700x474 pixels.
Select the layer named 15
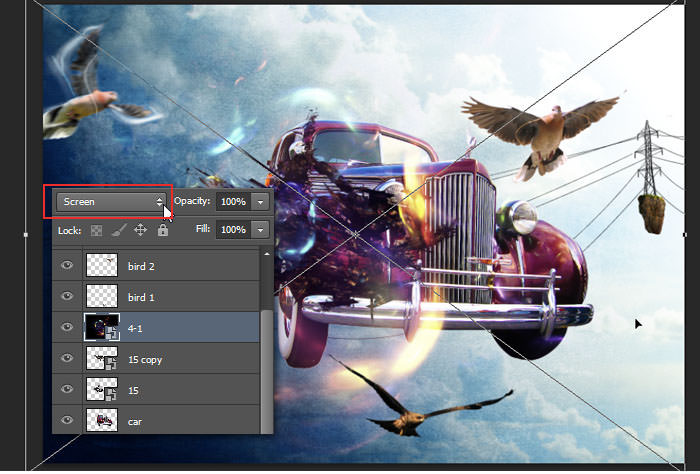tap(133, 391)
